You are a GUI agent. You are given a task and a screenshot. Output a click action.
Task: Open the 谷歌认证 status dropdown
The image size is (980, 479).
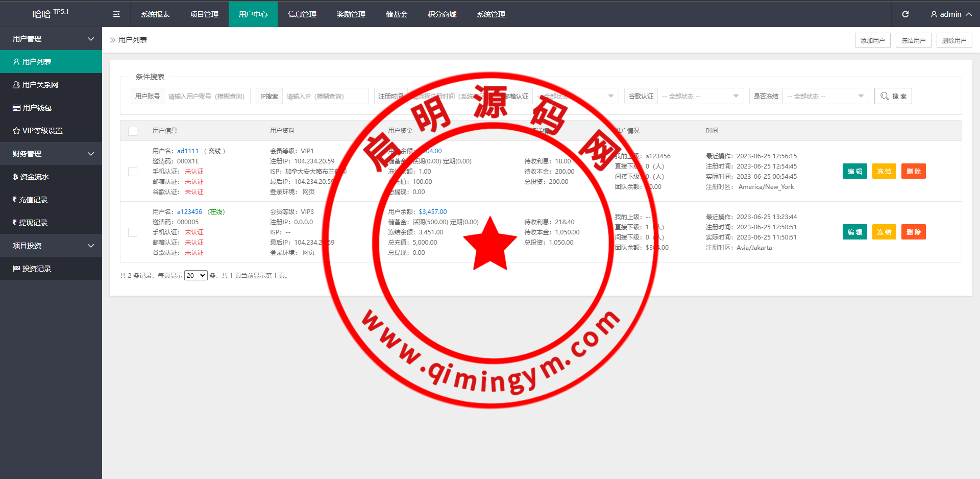(x=699, y=96)
